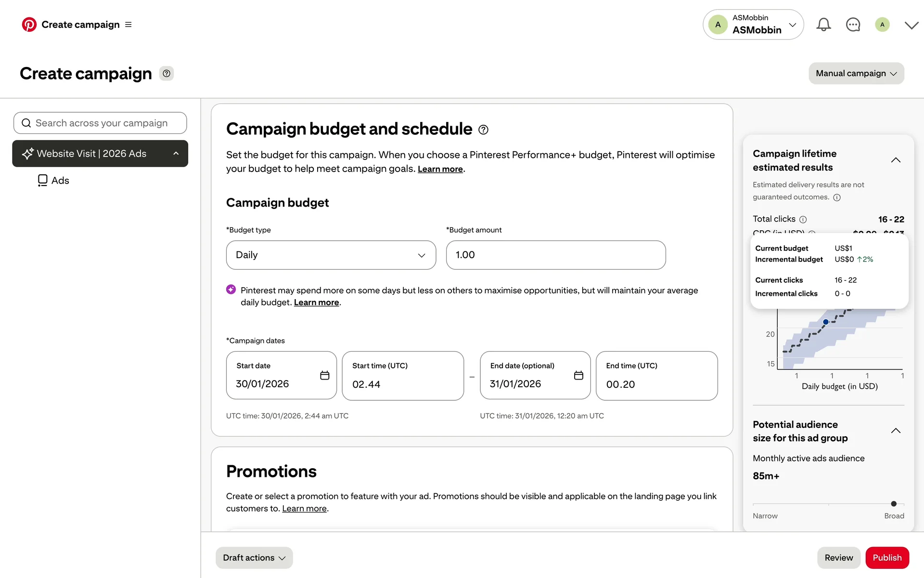Click Learn more link under Promotions

click(x=304, y=509)
